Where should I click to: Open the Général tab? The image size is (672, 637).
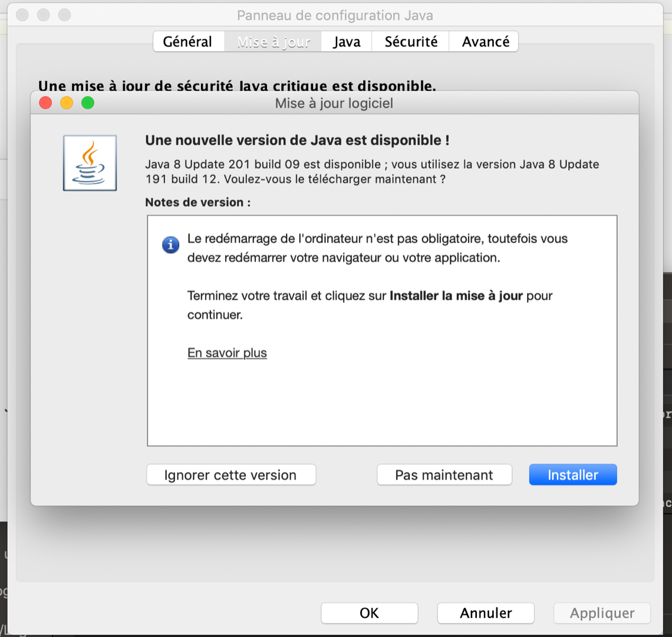[x=187, y=42]
